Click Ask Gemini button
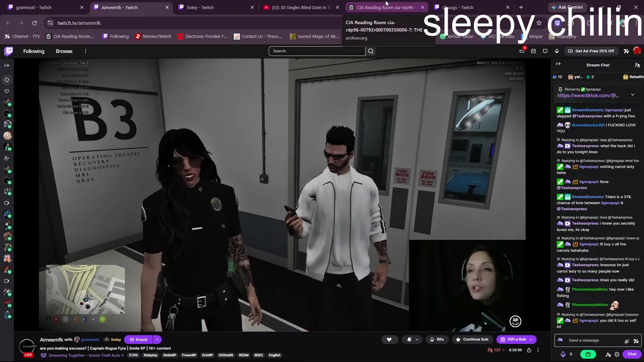The image size is (644, 362). [567, 8]
